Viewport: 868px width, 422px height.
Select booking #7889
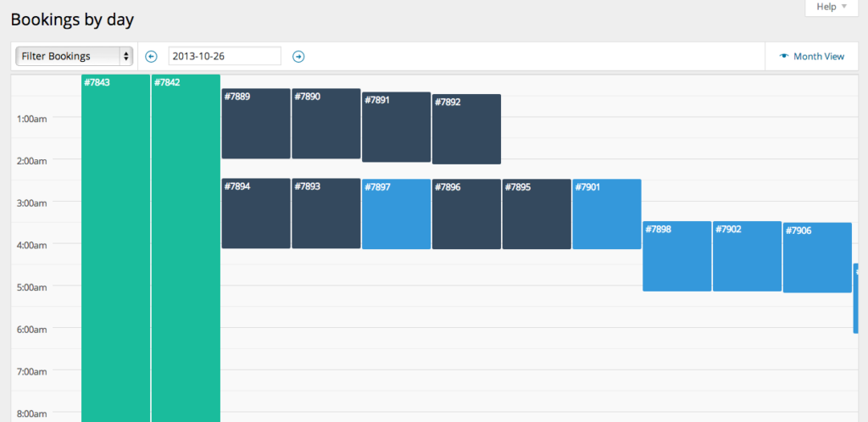256,124
